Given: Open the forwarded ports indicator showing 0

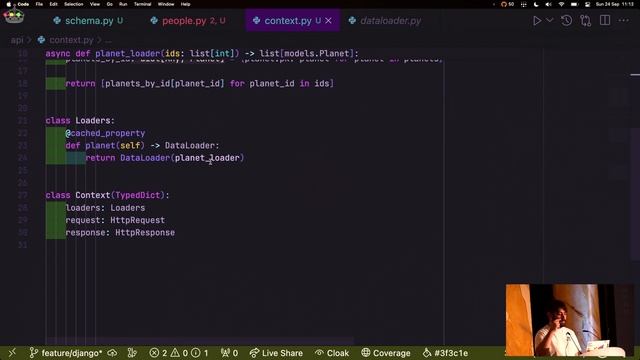Looking at the screenshot, I should (229, 353).
